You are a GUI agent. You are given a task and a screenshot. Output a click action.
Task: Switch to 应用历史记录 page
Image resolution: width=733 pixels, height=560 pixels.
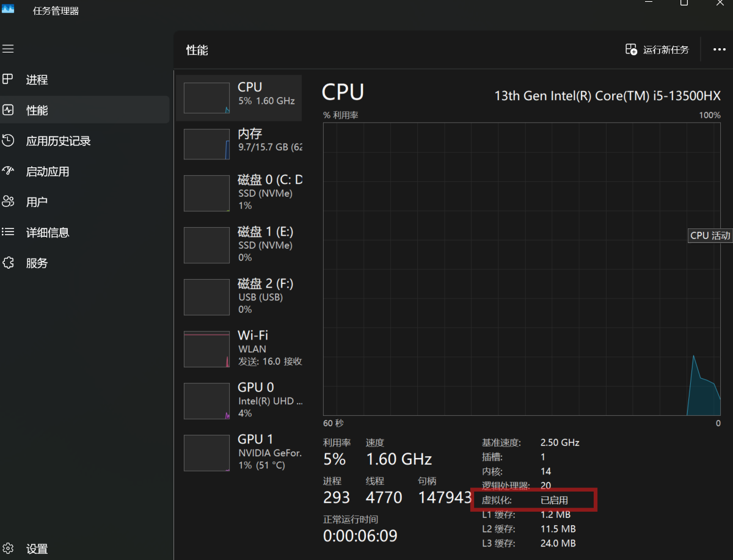(x=84, y=140)
